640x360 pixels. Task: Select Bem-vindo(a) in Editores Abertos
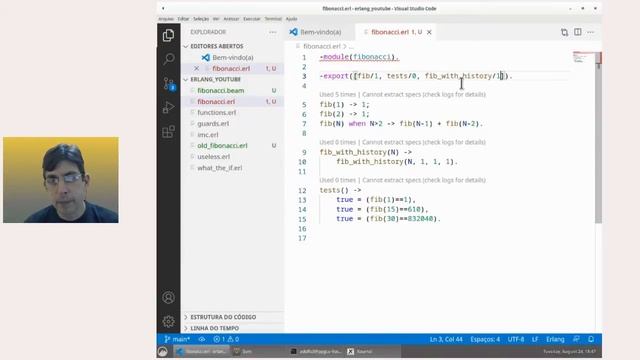coord(233,58)
